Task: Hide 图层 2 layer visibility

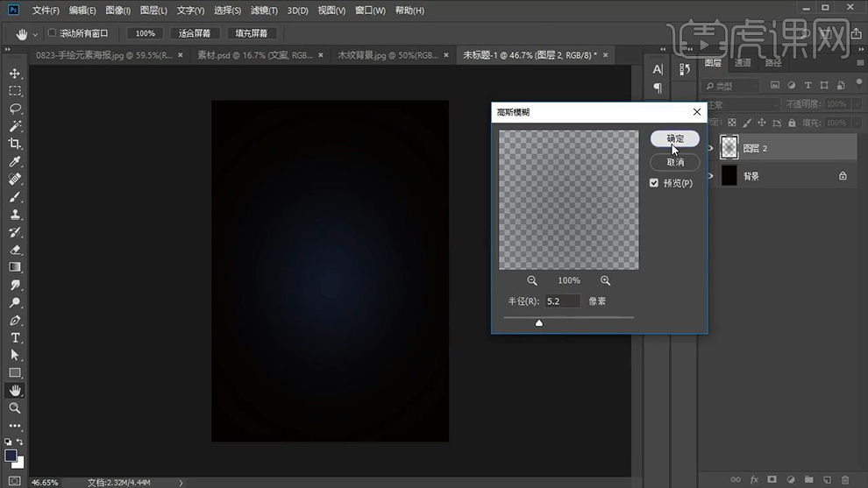Action: 710,149
